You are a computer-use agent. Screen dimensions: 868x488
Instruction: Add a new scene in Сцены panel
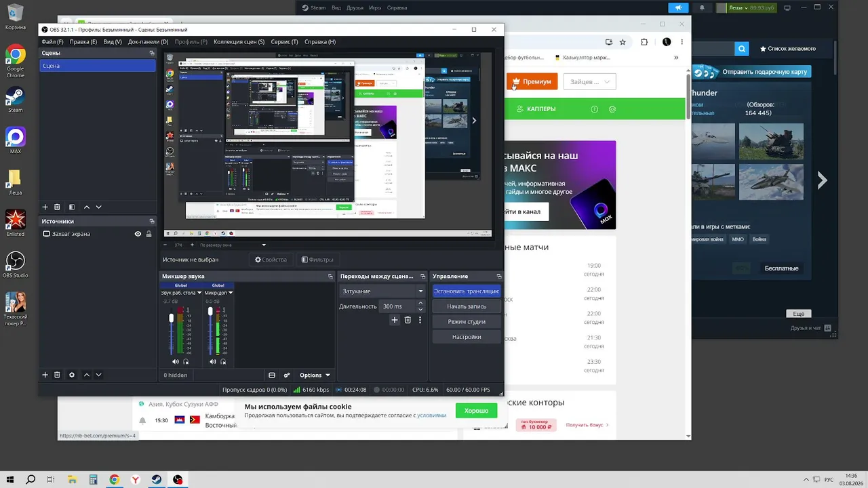click(45, 207)
